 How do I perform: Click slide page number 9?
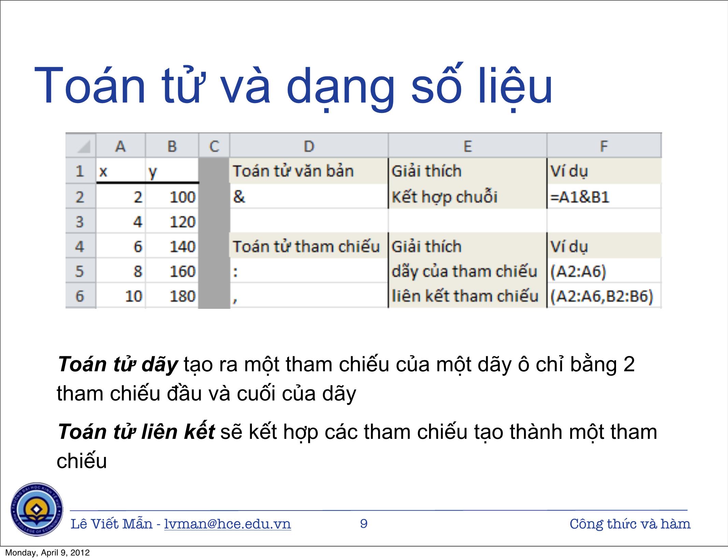pyautogui.click(x=364, y=524)
